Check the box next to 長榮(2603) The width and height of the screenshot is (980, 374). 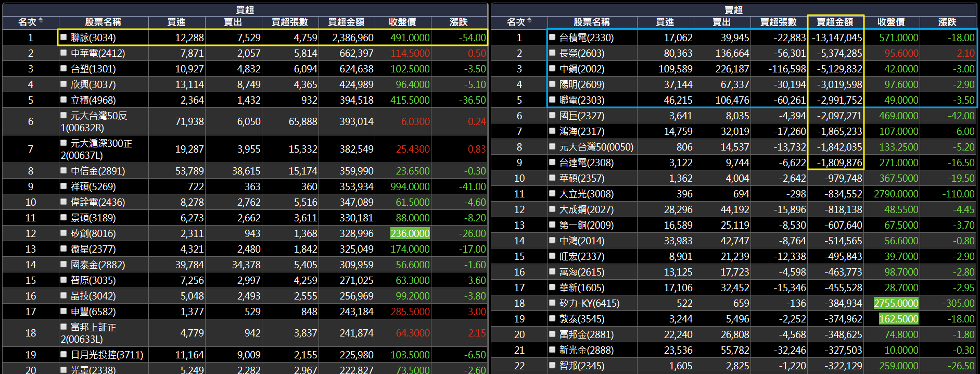[x=552, y=53]
